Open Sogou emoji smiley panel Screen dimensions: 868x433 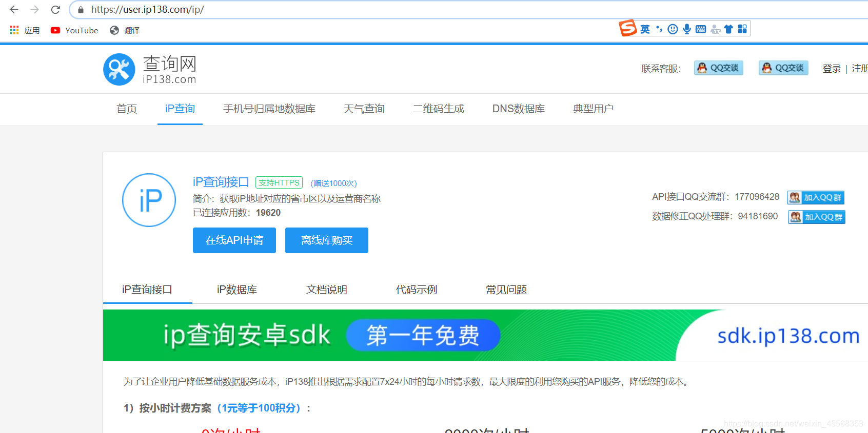pos(673,29)
